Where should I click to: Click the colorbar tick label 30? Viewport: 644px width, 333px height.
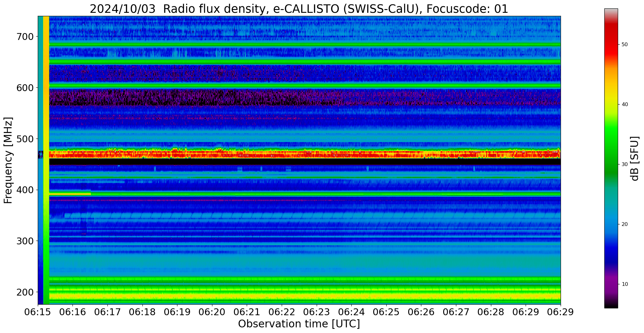pos(625,164)
